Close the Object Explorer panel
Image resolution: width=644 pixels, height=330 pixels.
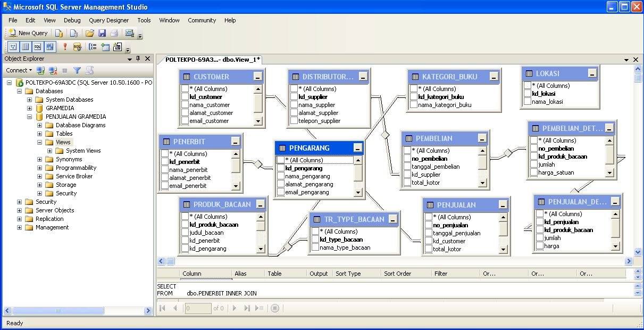[148, 59]
